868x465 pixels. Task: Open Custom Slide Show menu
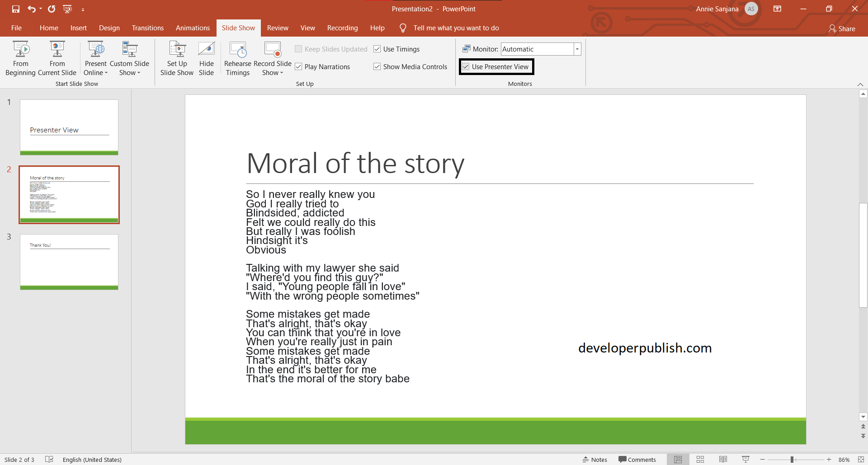click(x=130, y=58)
